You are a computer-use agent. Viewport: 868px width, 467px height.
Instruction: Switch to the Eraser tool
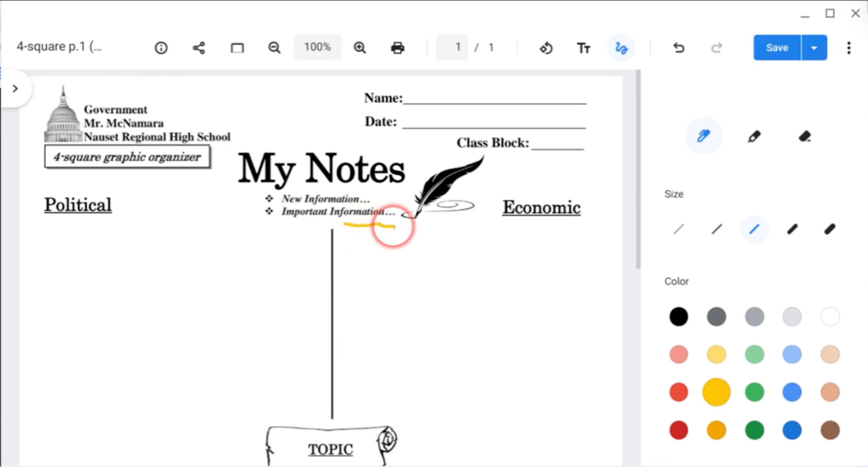point(805,136)
